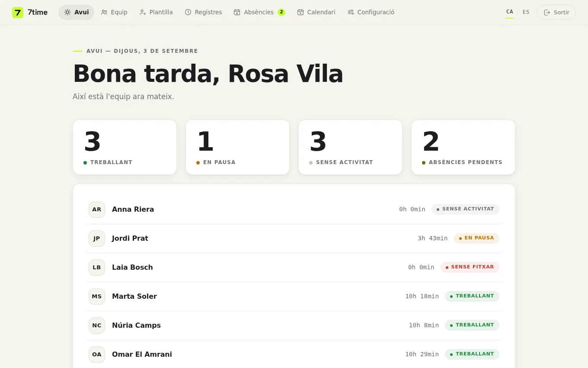This screenshot has width=588, height=368.
Task: Click the 7time brand name
Action: 38,13
